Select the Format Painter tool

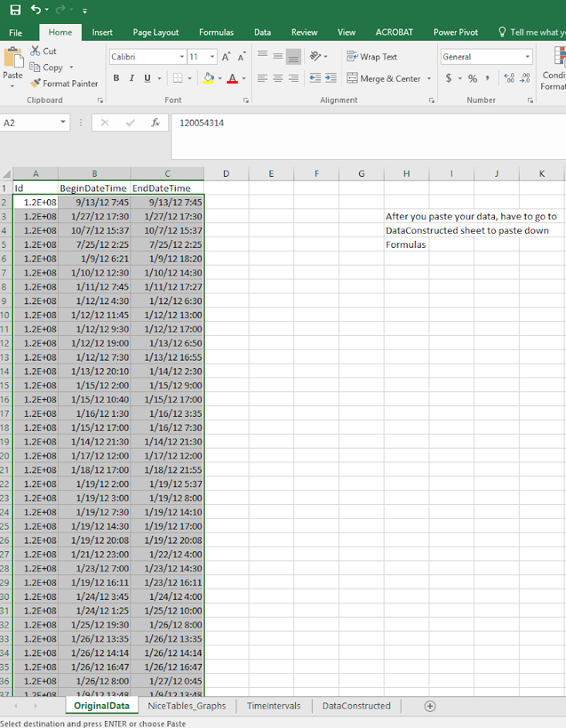coord(64,83)
